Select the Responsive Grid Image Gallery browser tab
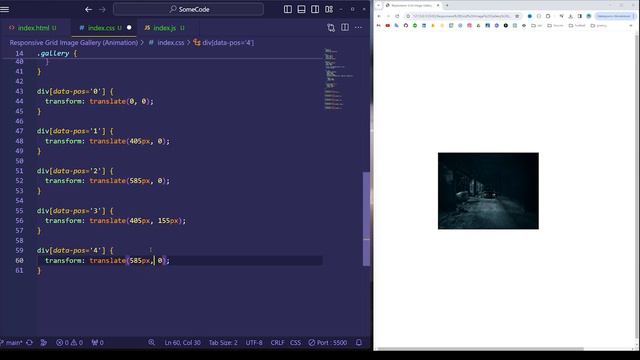 click(413, 5)
